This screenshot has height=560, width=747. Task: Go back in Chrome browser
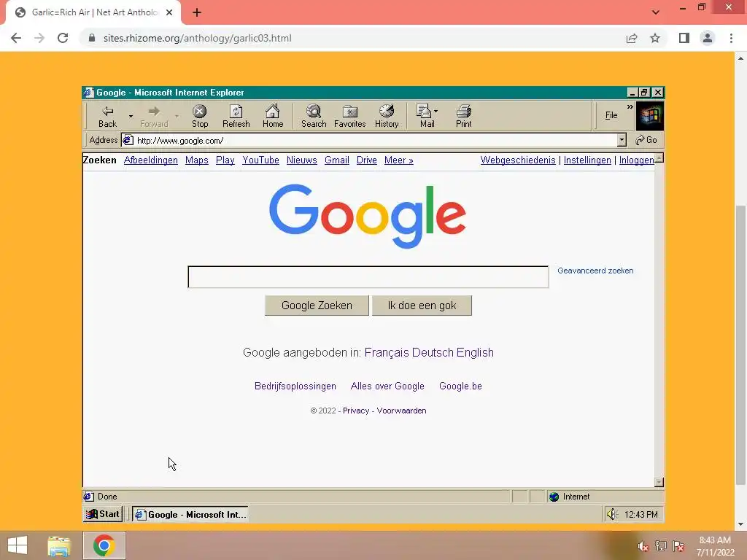tap(16, 38)
